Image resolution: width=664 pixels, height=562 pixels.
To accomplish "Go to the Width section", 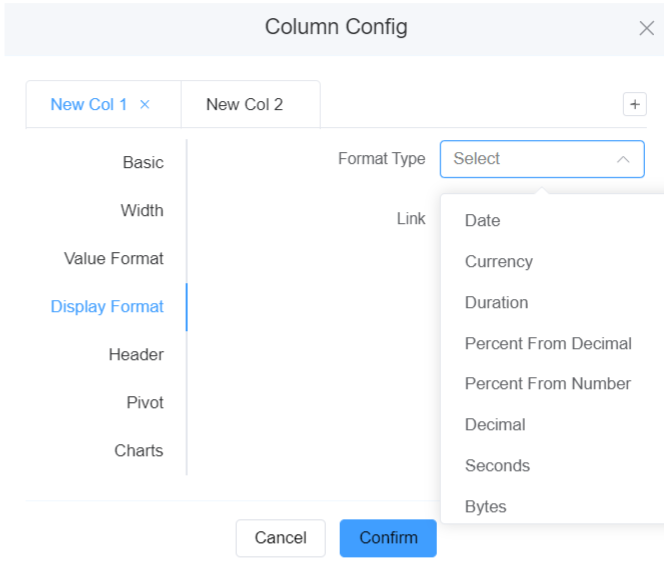I will (x=142, y=210).
